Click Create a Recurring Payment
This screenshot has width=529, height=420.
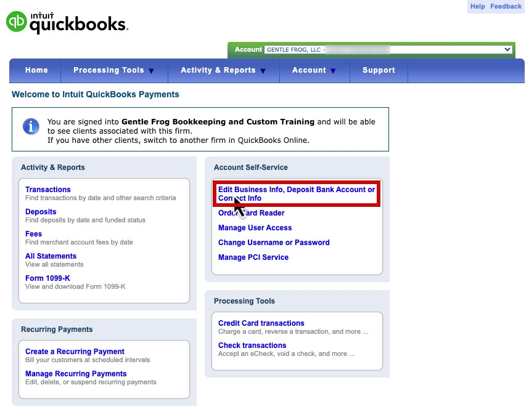75,352
